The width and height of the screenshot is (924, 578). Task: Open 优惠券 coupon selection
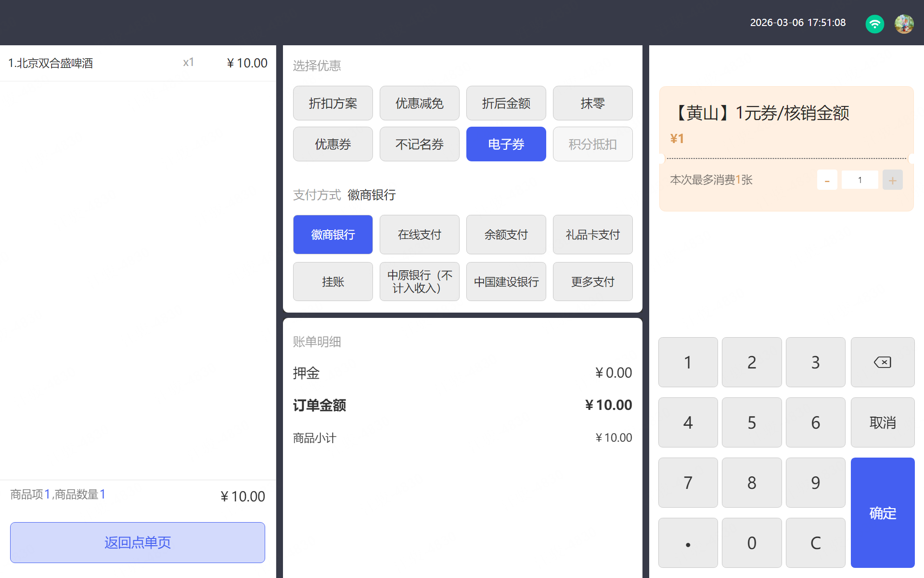[333, 144]
